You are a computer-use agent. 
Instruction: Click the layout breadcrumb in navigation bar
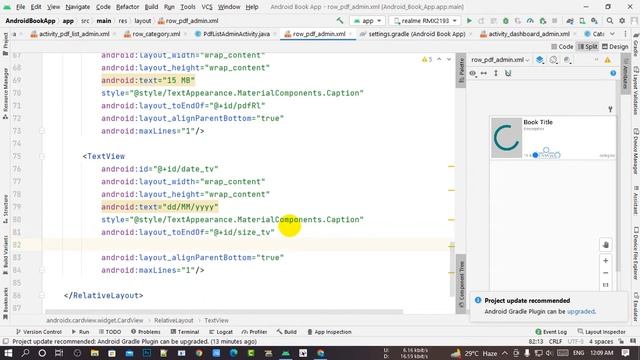tap(142, 20)
